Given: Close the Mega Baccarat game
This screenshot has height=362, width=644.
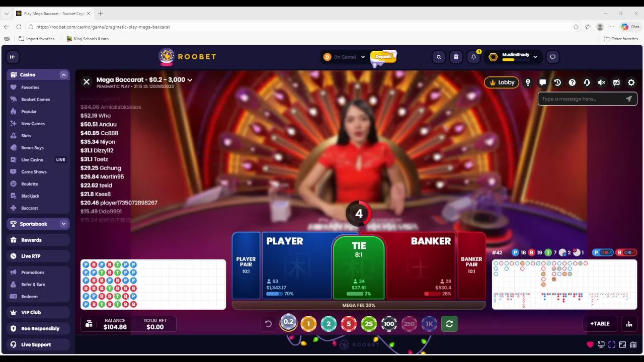Looking at the screenshot, I should click(x=87, y=81).
